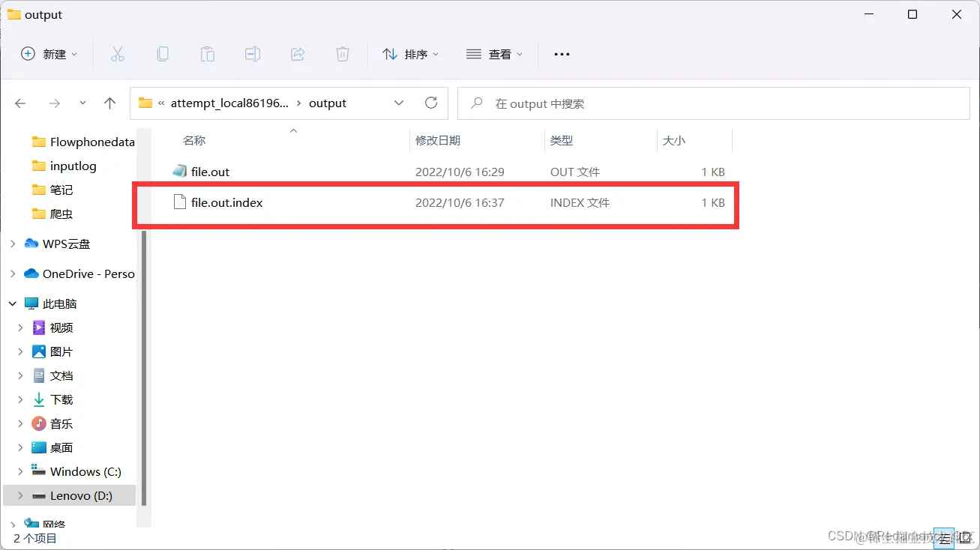The image size is (980, 550).
Task: Collapse the 此电脑 tree node
Action: 11,303
